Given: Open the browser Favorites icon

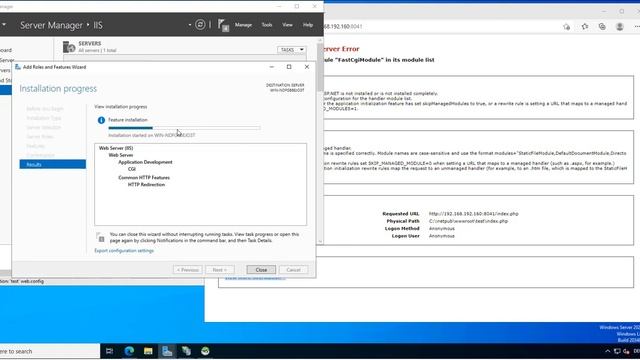Looking at the screenshot, I should tap(585, 27).
